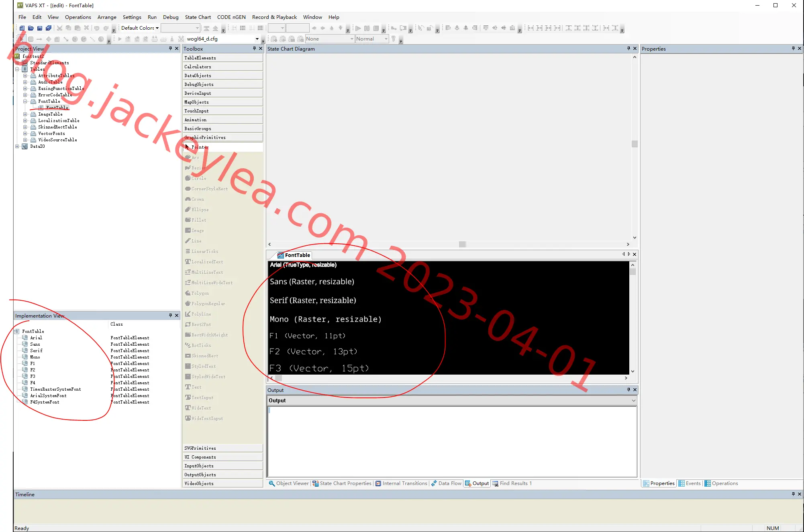This screenshot has height=532, width=804.
Task: Click the Run play arrow icon
Action: pos(358,28)
